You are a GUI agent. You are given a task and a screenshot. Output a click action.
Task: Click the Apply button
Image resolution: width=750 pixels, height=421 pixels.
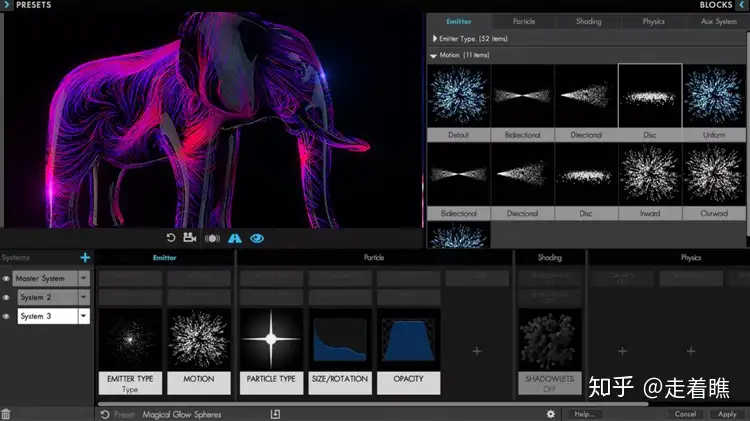click(727, 414)
